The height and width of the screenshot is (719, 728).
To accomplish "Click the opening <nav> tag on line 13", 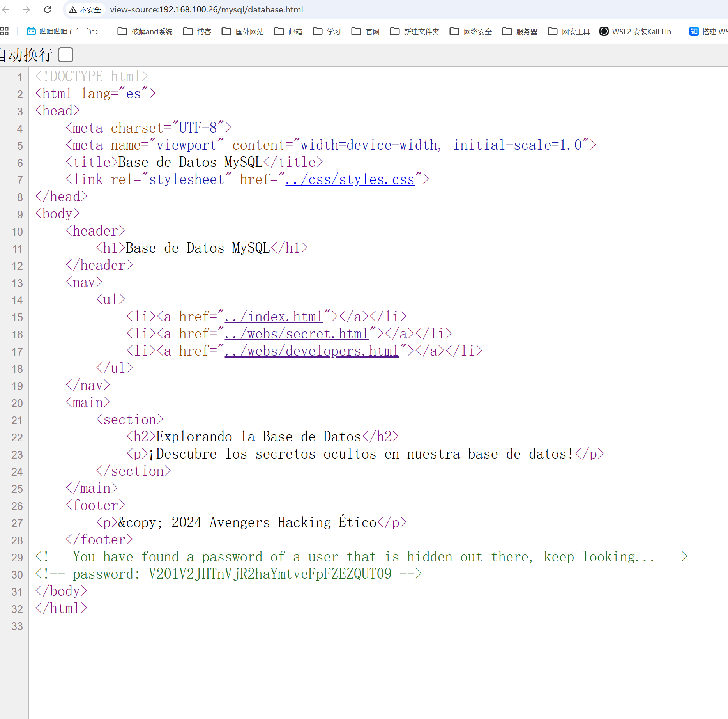I will pos(84,282).
